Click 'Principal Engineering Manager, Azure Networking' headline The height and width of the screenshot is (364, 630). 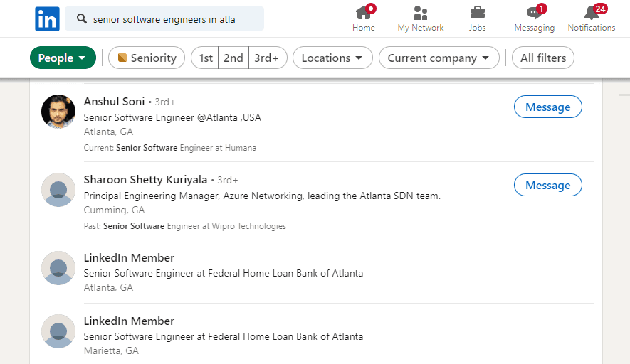(x=262, y=196)
